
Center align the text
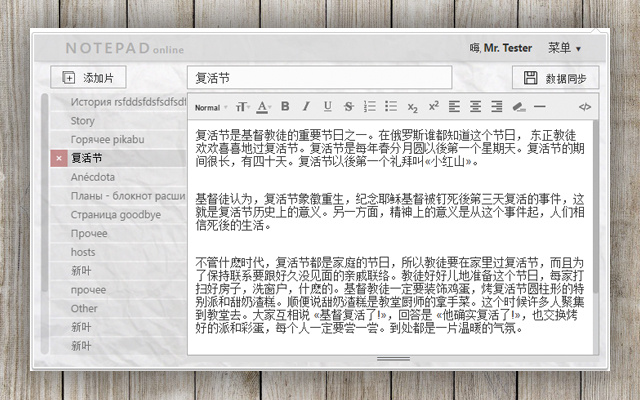[476, 107]
